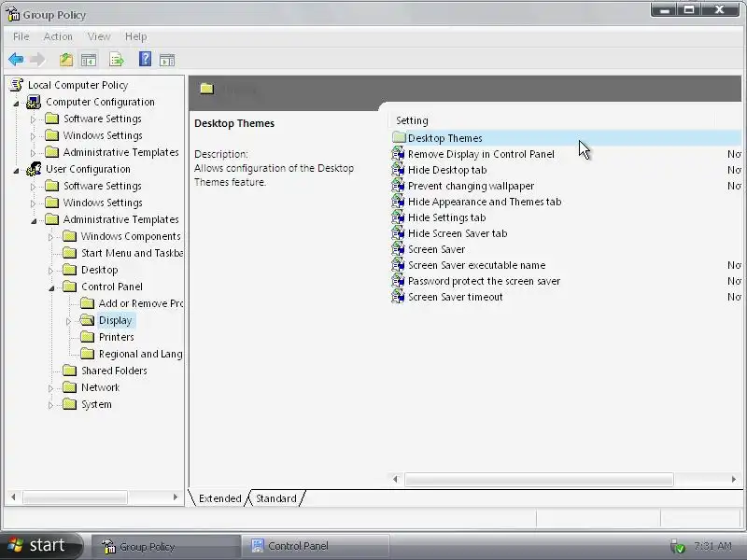This screenshot has height=560, width=747.
Task: Switch to the Extended tab
Action: pyautogui.click(x=219, y=498)
